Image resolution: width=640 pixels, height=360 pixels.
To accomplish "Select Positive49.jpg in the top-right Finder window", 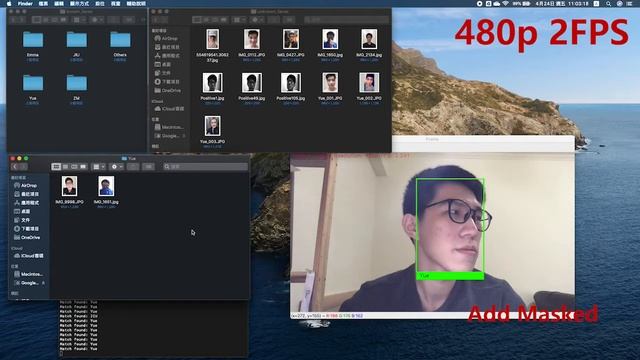I will pyautogui.click(x=252, y=83).
